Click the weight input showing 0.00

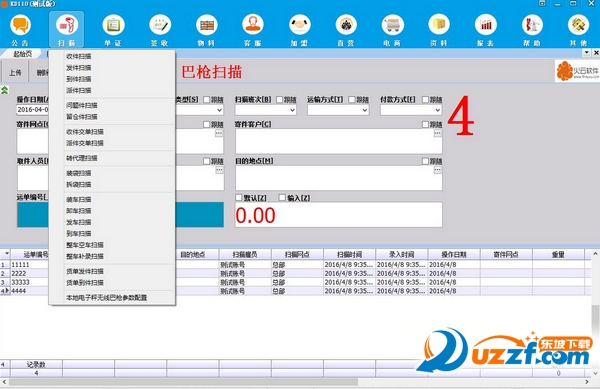point(339,215)
